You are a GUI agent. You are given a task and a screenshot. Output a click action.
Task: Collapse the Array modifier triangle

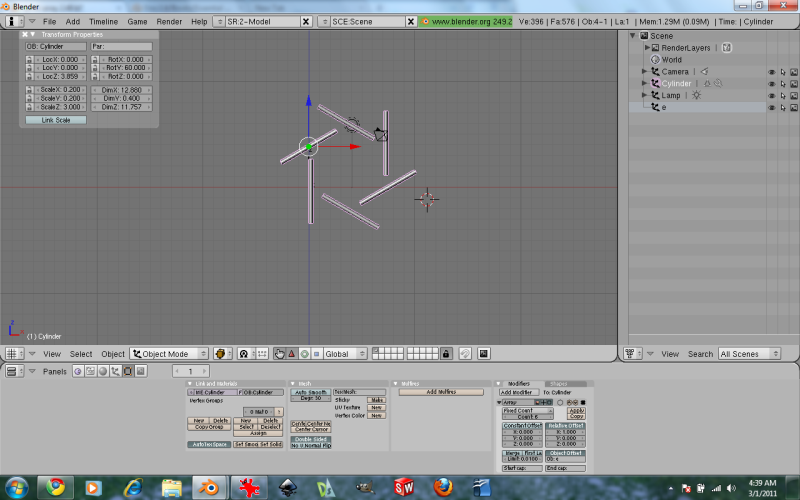click(499, 403)
